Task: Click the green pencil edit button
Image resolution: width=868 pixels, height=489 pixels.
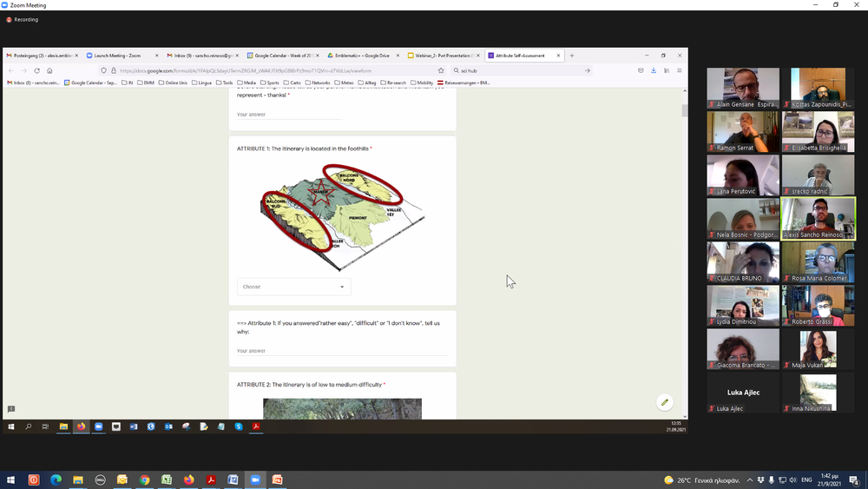Action: (664, 402)
